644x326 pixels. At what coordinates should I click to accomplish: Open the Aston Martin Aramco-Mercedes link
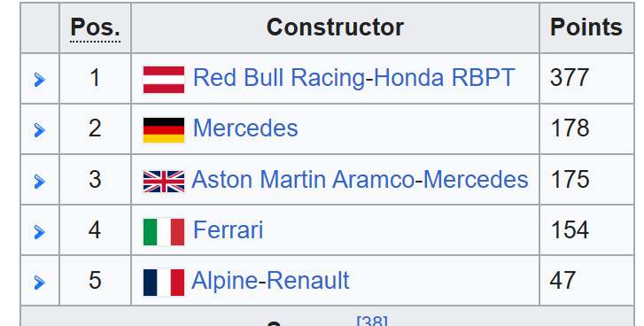pyautogui.click(x=360, y=180)
